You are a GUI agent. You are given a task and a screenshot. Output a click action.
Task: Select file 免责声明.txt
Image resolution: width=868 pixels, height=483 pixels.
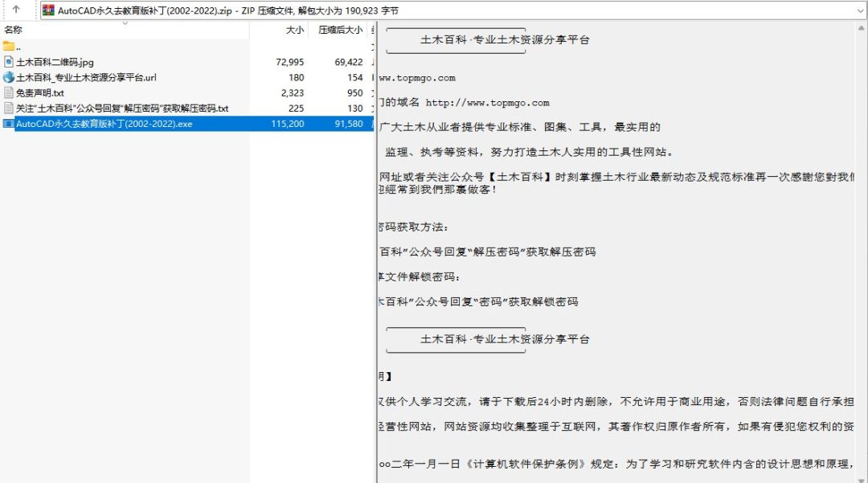[40, 93]
